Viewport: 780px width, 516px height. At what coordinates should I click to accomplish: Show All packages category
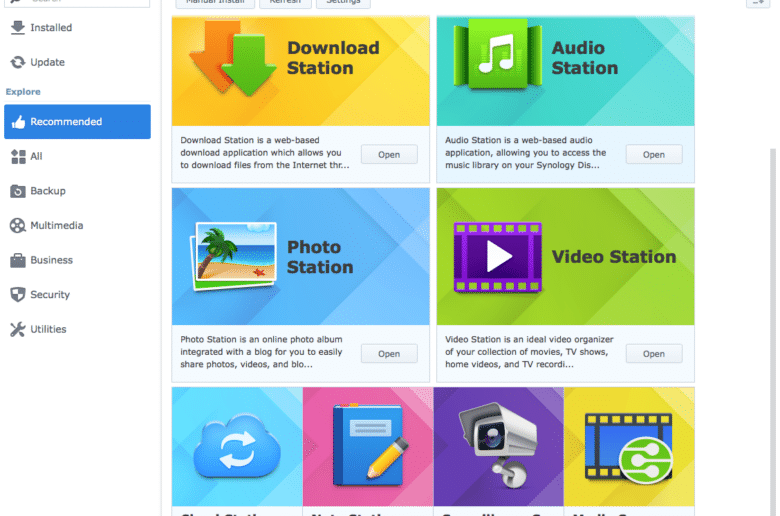77,156
